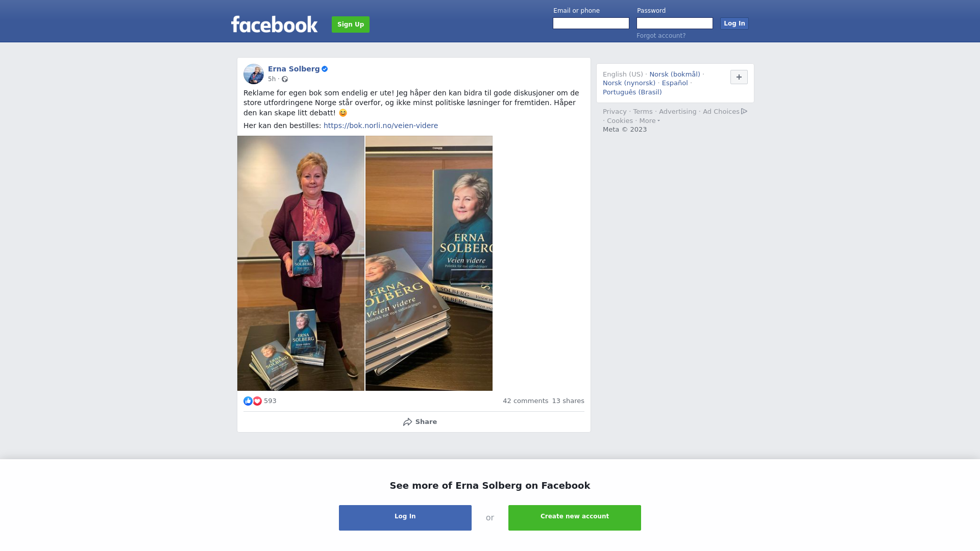
Task: Focus the Password input field
Action: pyautogui.click(x=675, y=23)
